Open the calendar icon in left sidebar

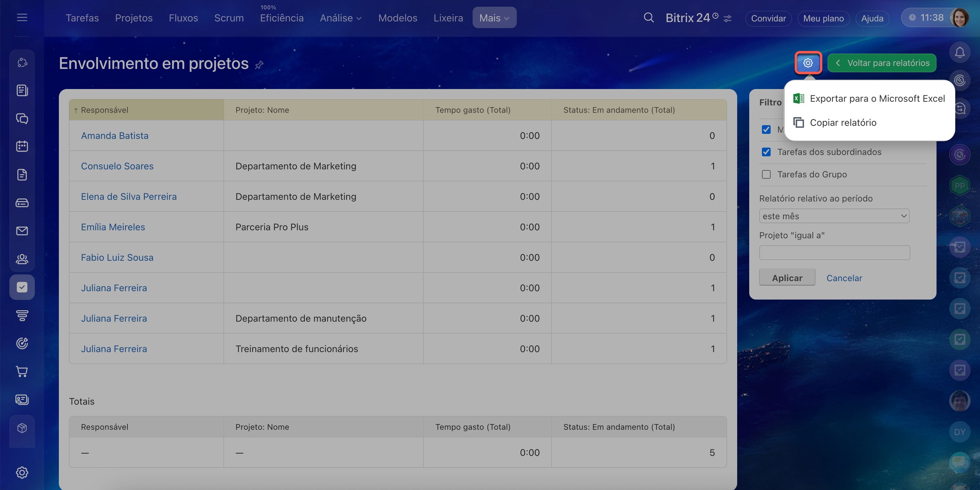click(x=22, y=146)
